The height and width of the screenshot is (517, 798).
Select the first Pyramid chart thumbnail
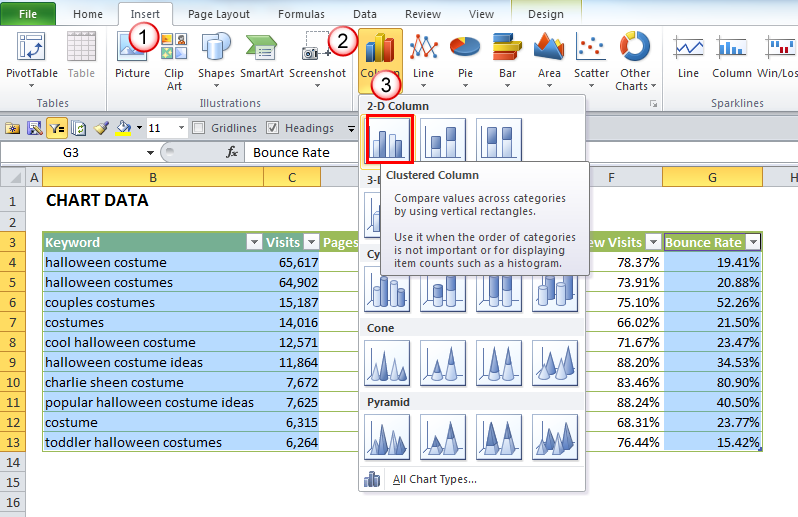click(387, 436)
